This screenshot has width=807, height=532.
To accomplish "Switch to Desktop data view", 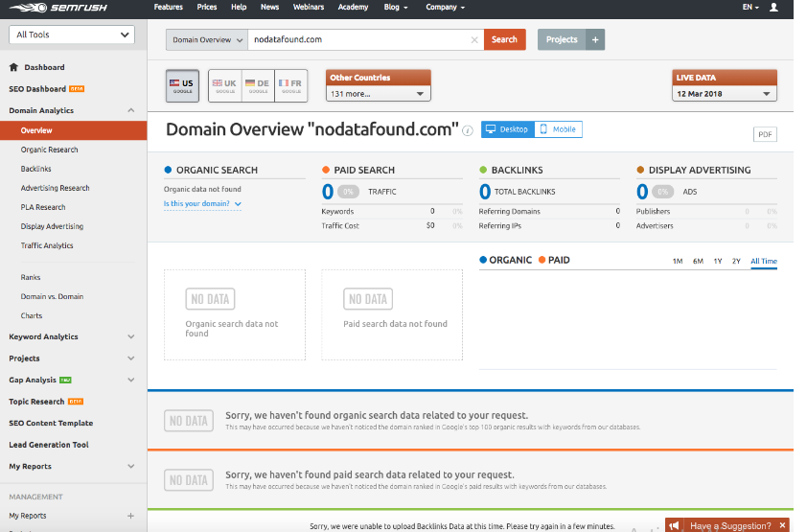I will tap(507, 129).
